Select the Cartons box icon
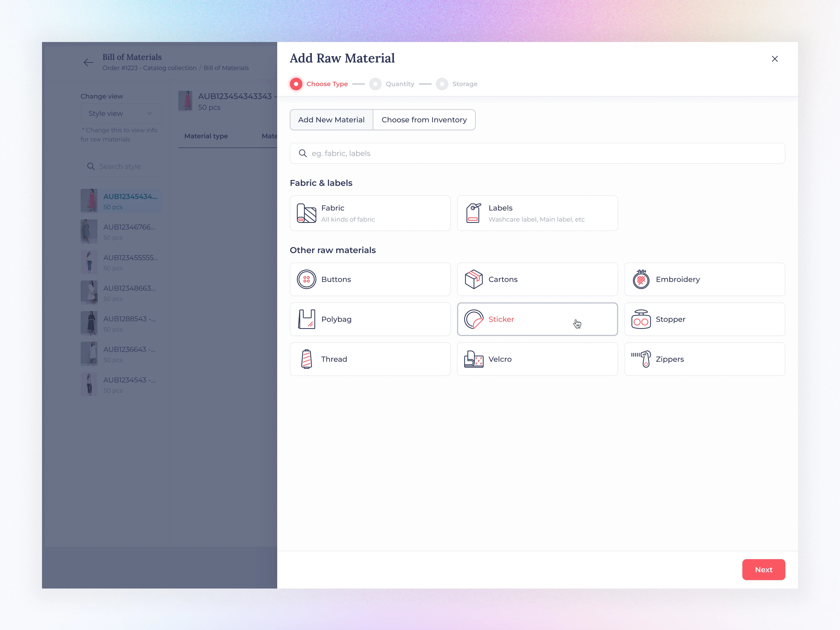This screenshot has height=630, width=840. pos(473,279)
